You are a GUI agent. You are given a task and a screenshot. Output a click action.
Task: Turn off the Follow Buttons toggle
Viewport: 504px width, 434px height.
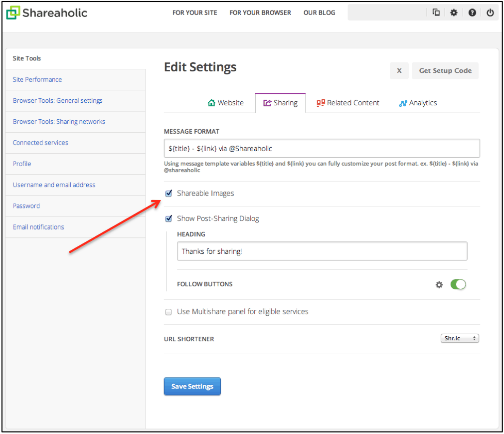tap(458, 284)
